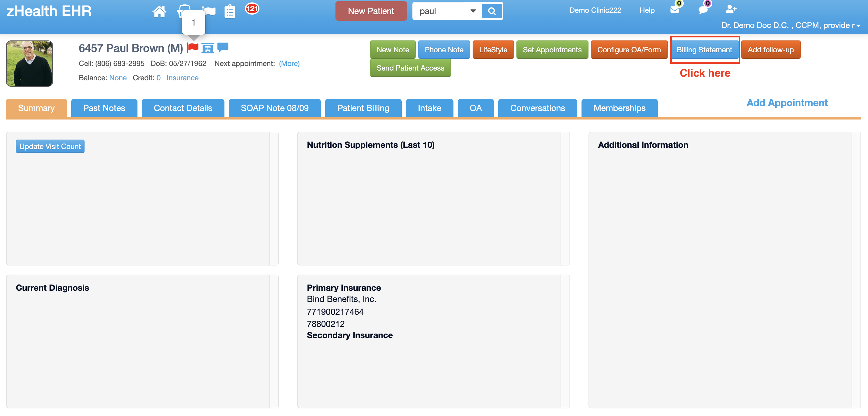Viewport: 868px width, 416px height.
Task: Click the Additional Information heading
Action: point(643,145)
